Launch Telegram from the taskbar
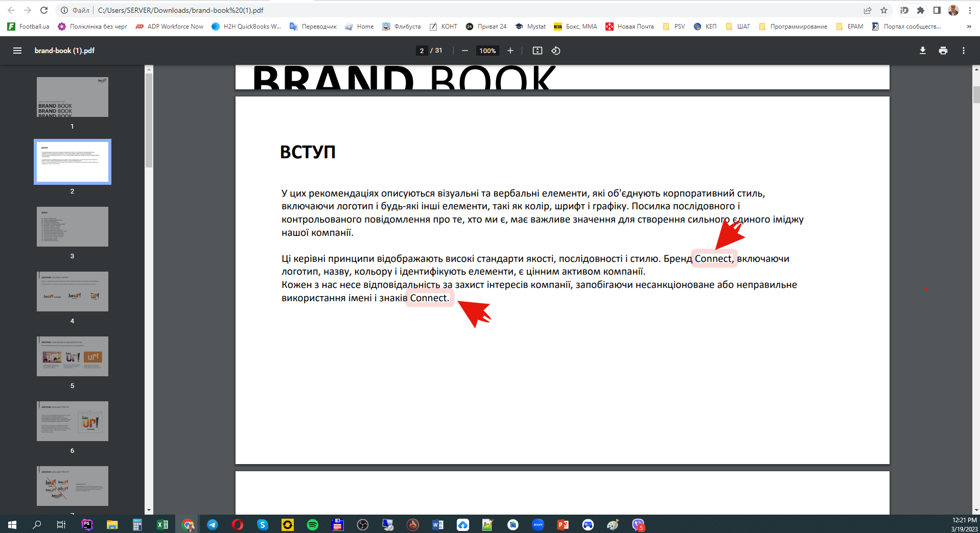Image resolution: width=980 pixels, height=533 pixels. (x=213, y=524)
